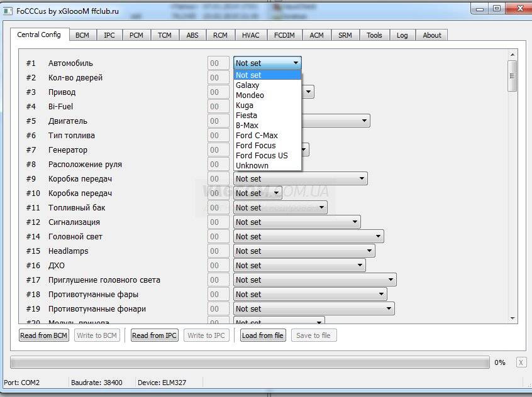
Task: Click the scrollbar up arrow
Action: (x=513, y=55)
